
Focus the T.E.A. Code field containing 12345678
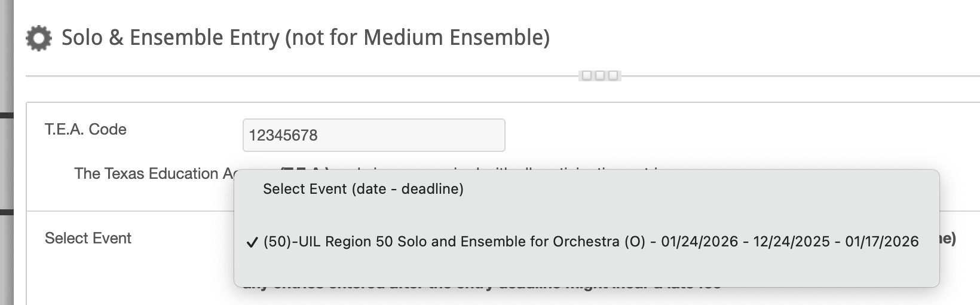374,135
